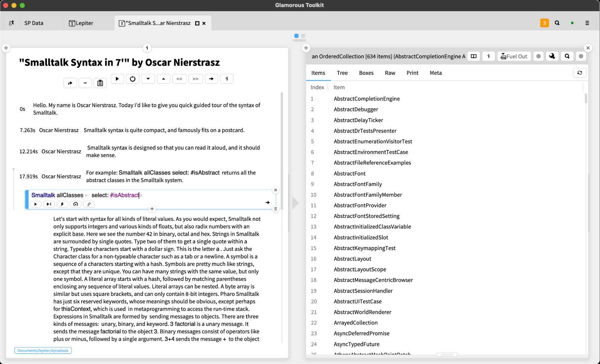Click the play-and-inspect snippet button
600x364 pixels.
49,204
